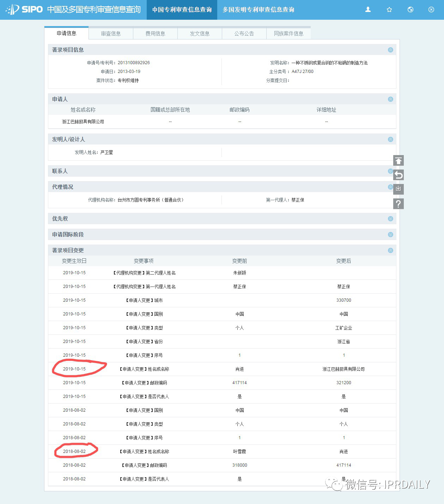The image size is (444, 504).
Task: Click 工矿企业 in the 变更后 column
Action: point(343,328)
